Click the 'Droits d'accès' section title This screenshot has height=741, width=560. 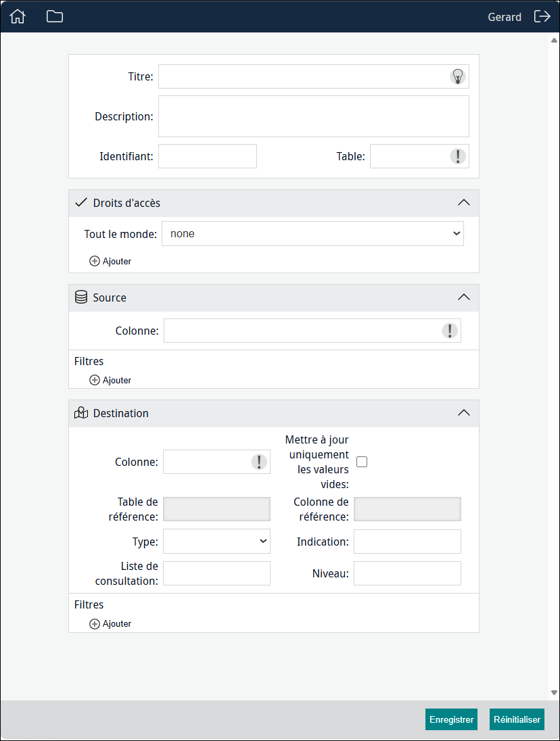point(126,203)
